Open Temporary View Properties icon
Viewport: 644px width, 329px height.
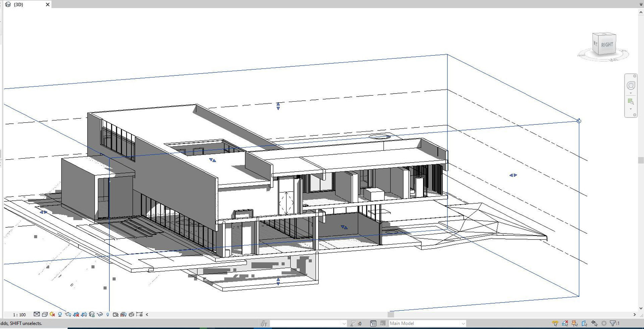(115, 314)
